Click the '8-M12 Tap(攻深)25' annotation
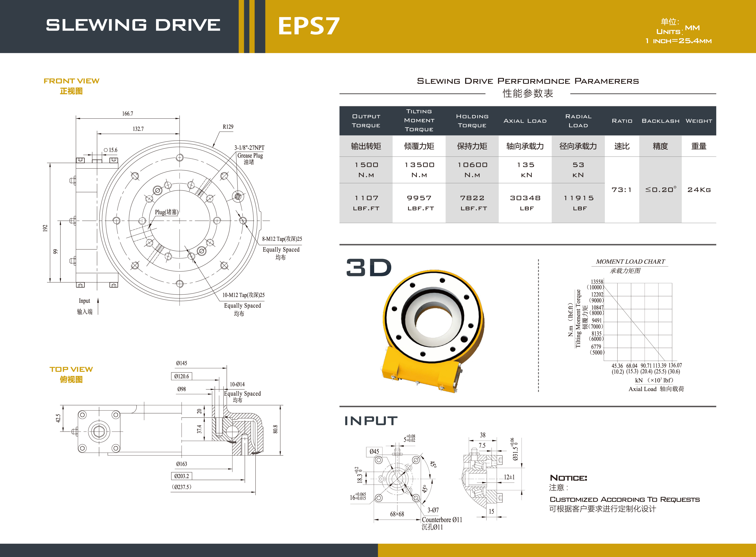This screenshot has width=756, height=557. pos(282,239)
